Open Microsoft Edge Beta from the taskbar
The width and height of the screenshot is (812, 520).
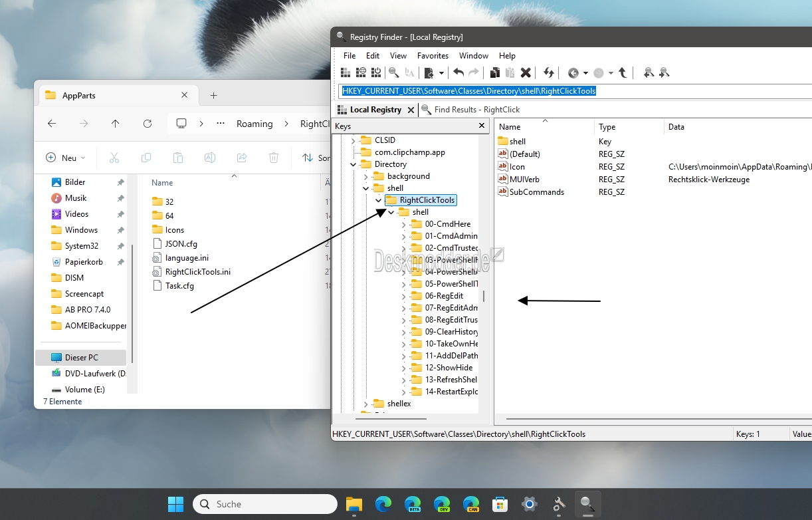[413, 504]
